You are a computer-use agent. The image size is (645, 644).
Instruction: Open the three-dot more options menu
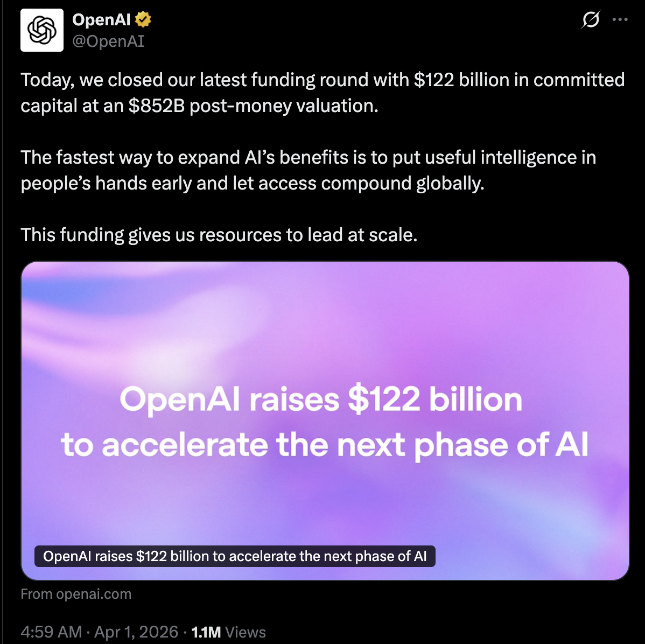pos(620,20)
